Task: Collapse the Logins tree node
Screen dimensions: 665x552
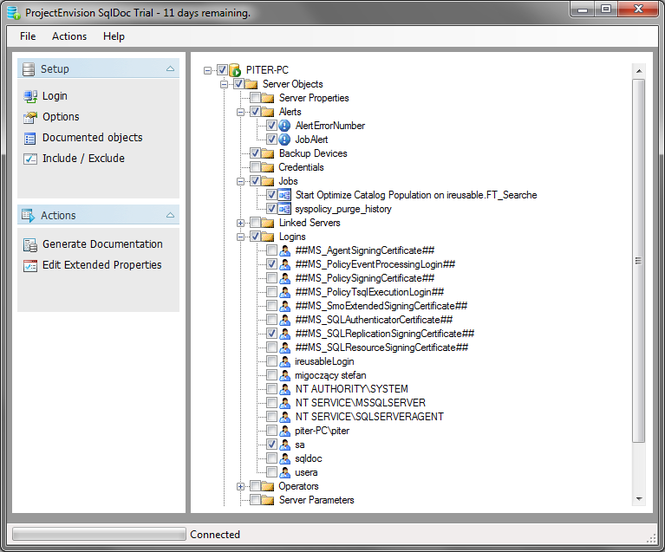Action: pos(240,237)
